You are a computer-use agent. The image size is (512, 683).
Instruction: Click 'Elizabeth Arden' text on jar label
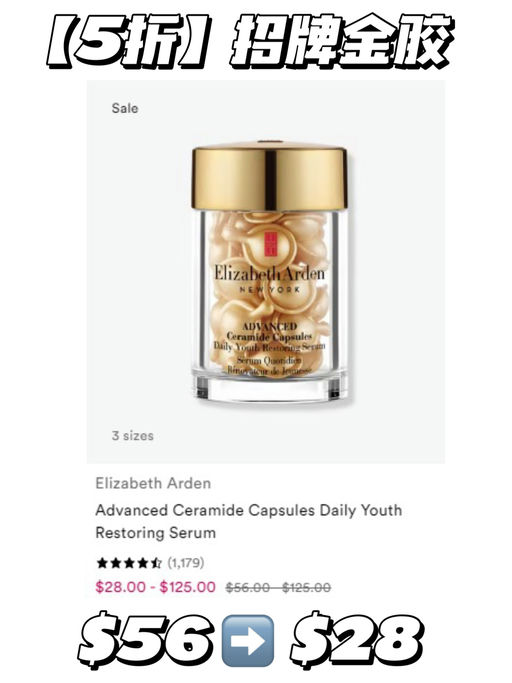(270, 274)
